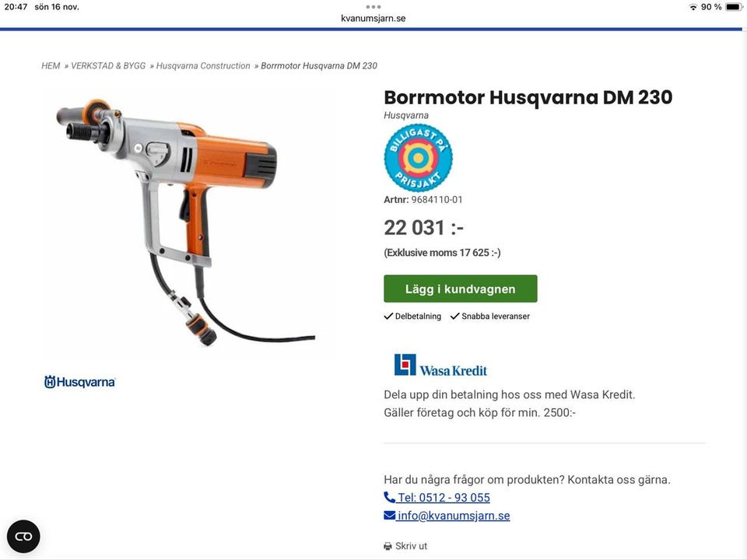Click the Billigast på Prisjakt badge
The image size is (747, 560).
tap(419, 158)
